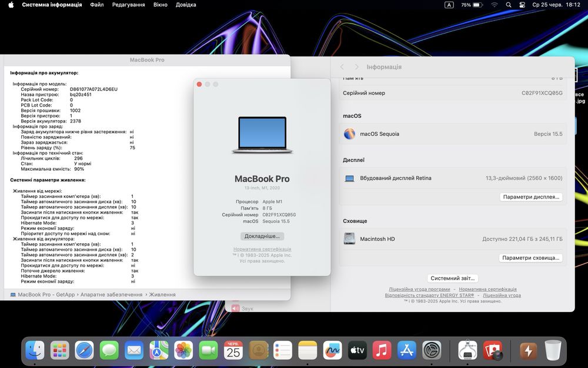Launch FaceTime from the Dock
This screenshot has width=588, height=368.
coord(208,351)
